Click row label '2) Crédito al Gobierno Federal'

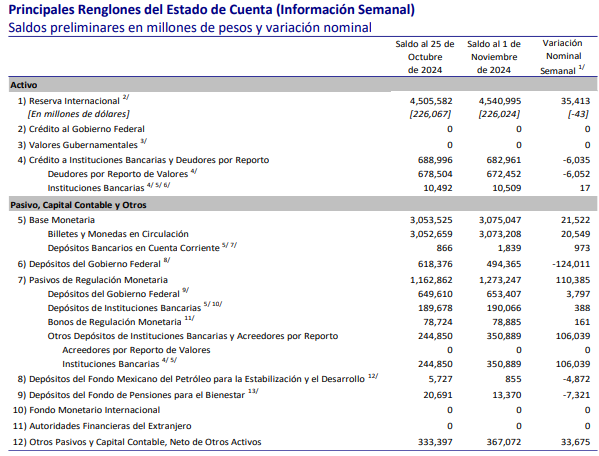tap(81, 129)
